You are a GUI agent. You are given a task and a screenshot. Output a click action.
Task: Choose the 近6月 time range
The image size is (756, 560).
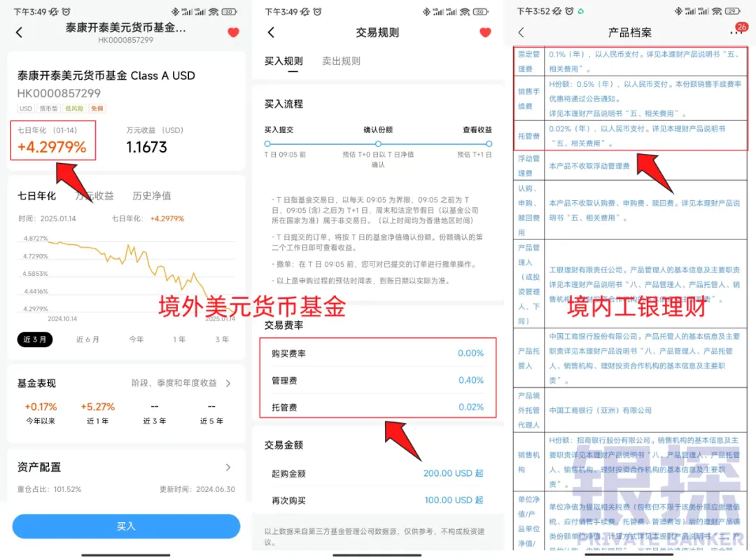tap(87, 339)
